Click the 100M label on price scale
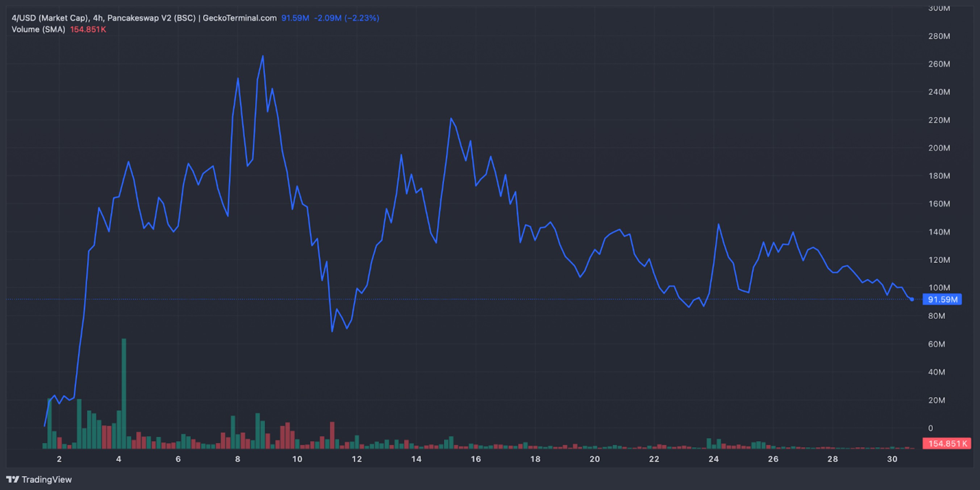 pyautogui.click(x=939, y=288)
